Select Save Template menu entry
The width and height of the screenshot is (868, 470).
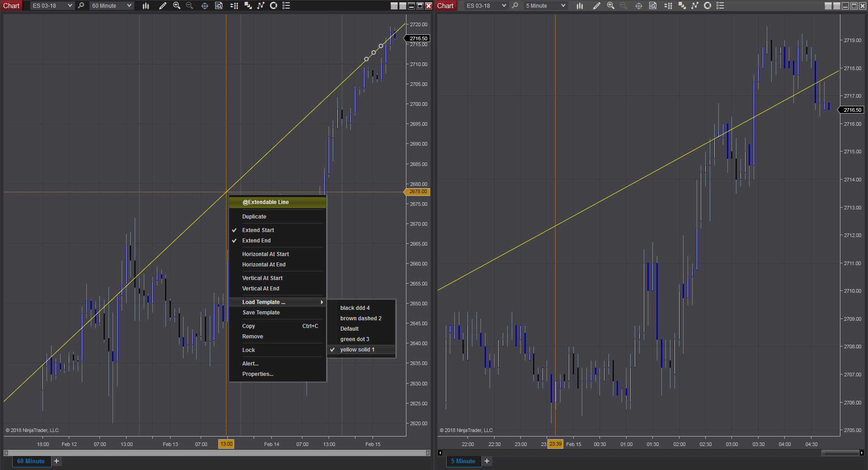(278, 313)
